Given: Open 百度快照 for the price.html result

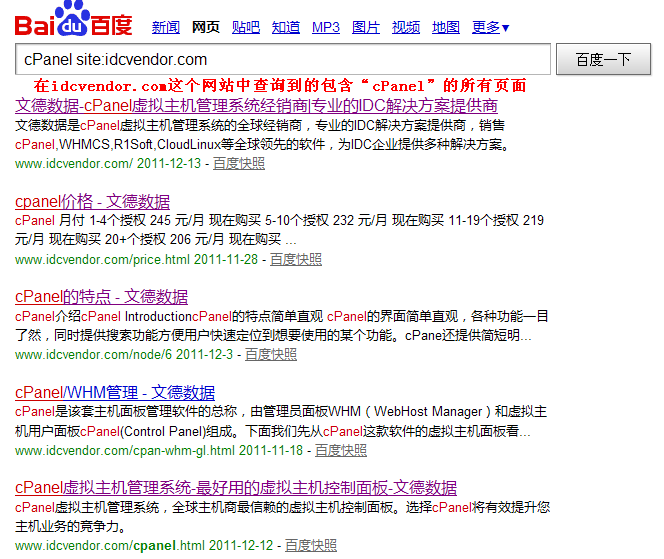Looking at the screenshot, I should 296,259.
